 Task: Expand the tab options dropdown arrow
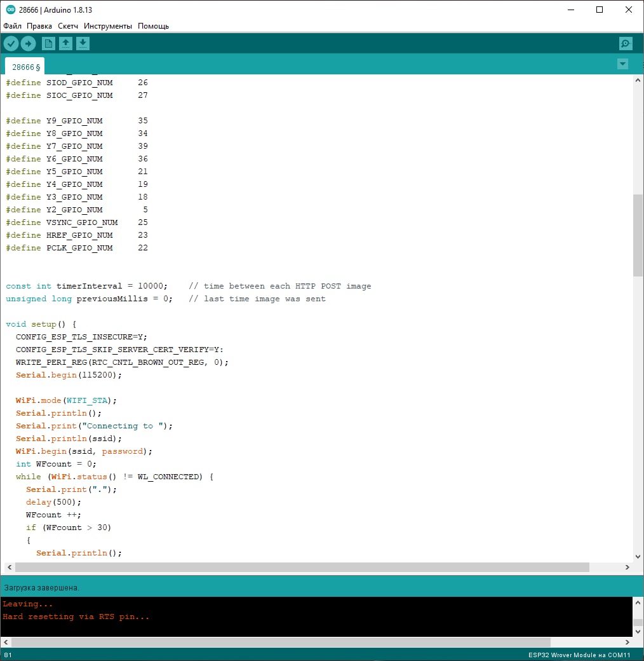[622, 64]
